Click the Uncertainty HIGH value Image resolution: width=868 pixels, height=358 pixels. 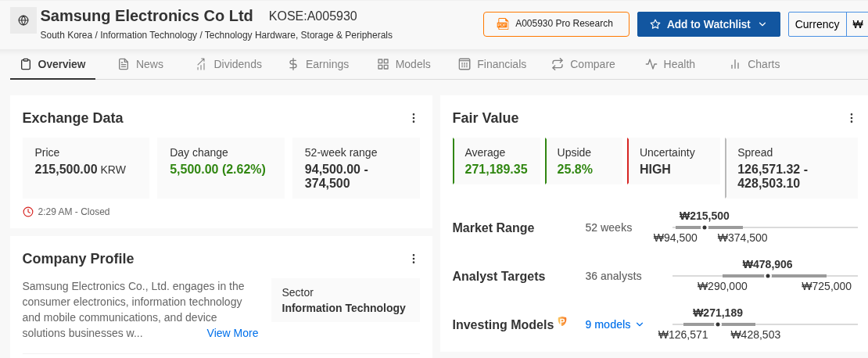(x=655, y=170)
